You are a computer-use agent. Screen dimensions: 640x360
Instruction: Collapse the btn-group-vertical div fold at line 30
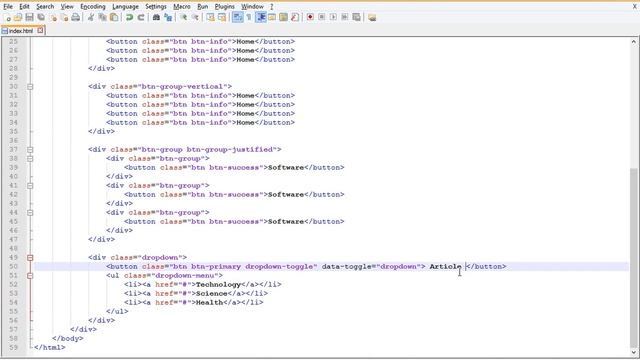coord(30,87)
